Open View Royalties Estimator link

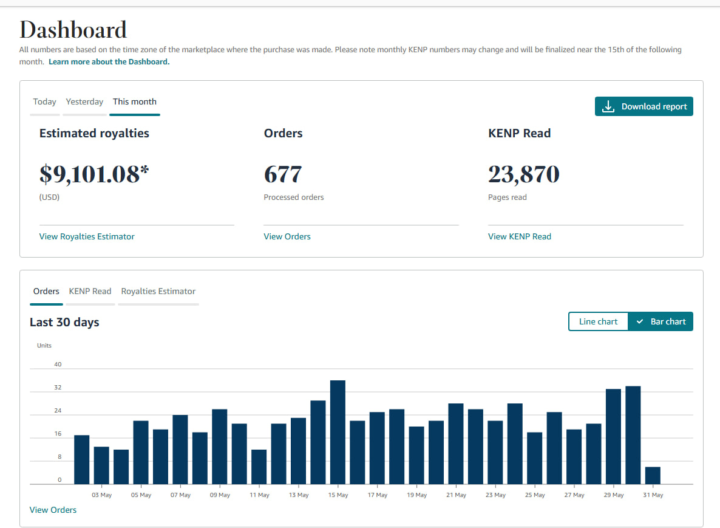(x=87, y=236)
